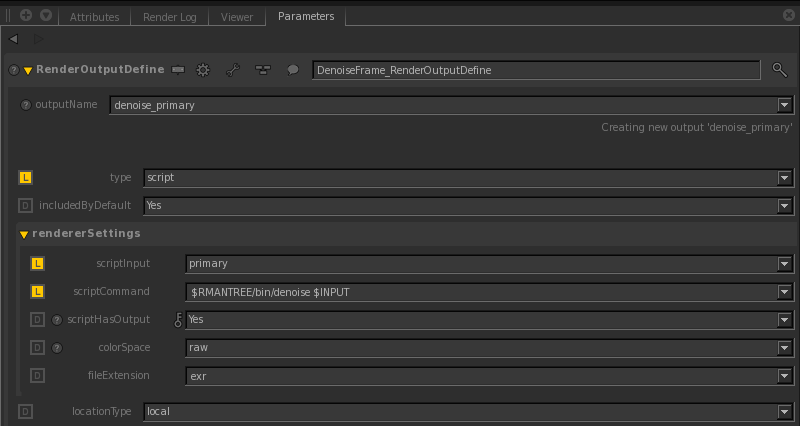
Task: Click the wrench icon next to RenderOutputDefine
Action: (233, 70)
